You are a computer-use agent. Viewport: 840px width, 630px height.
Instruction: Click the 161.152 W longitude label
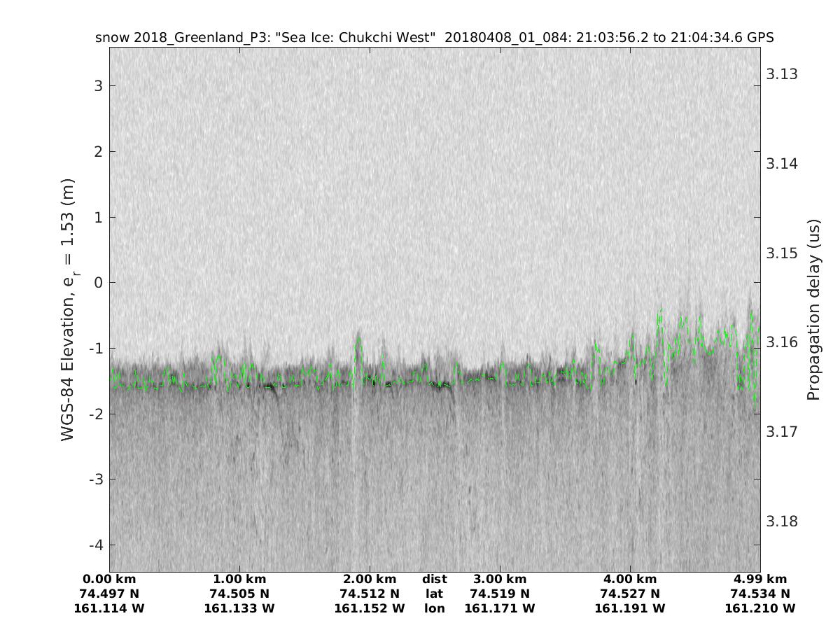(370, 609)
